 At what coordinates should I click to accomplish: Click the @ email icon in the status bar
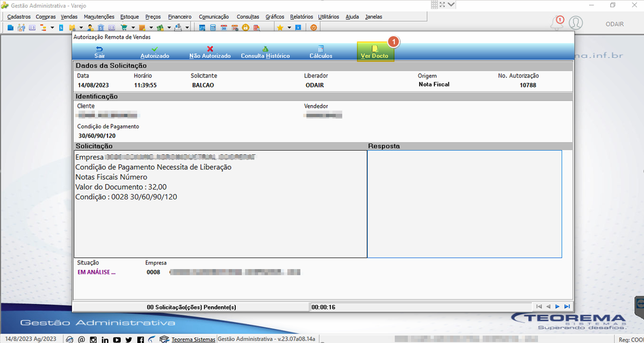81,339
